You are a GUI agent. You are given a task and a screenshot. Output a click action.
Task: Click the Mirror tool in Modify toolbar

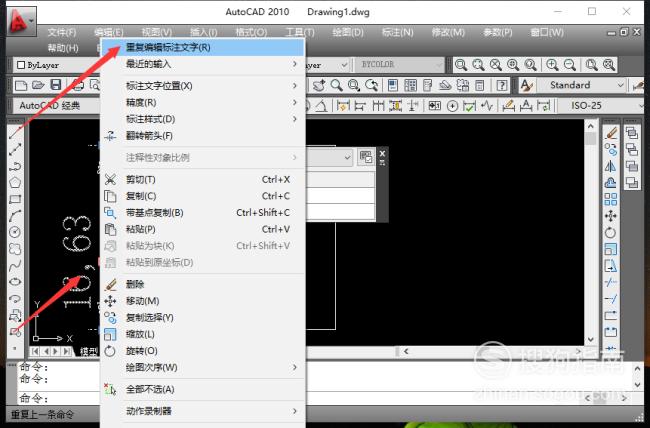611,166
